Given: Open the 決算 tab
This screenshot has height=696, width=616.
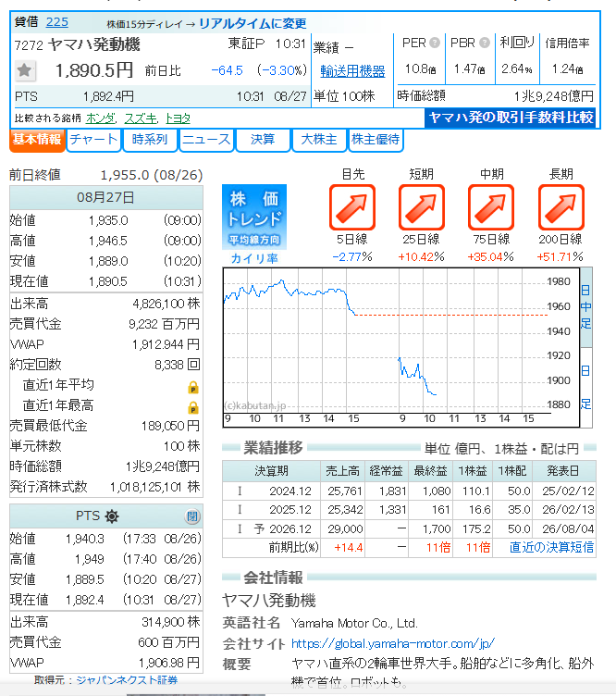Looking at the screenshot, I should [263, 140].
